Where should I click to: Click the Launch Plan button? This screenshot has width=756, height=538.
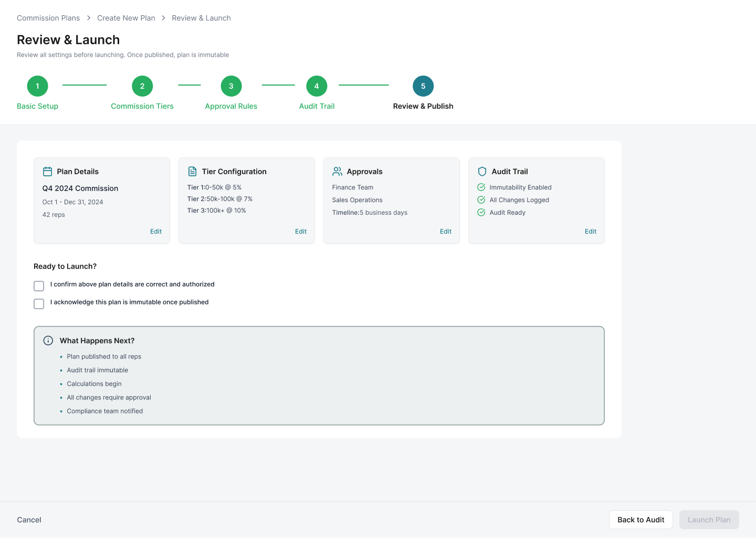point(709,520)
